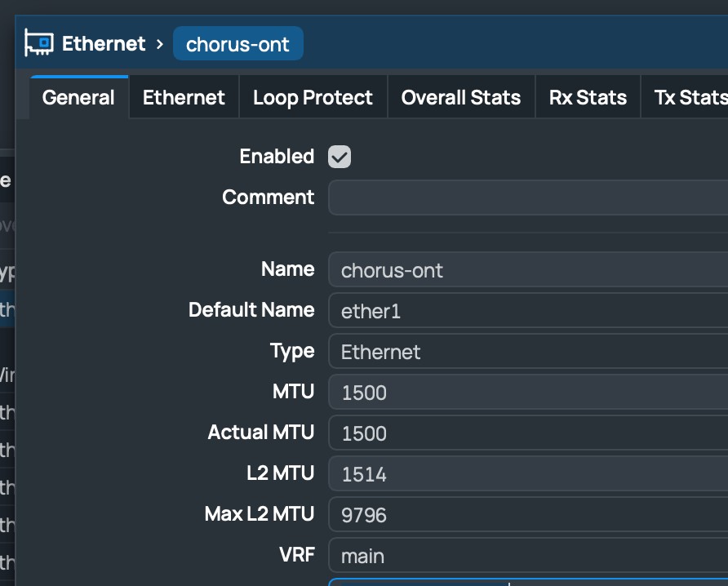This screenshot has width=728, height=586.
Task: View the Overall Stats tab
Action: 460,98
